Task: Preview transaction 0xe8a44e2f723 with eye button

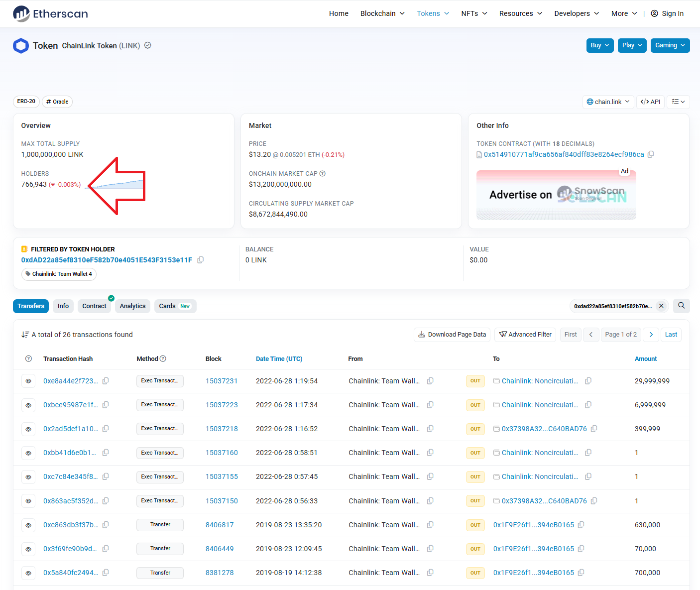Action: (28, 381)
